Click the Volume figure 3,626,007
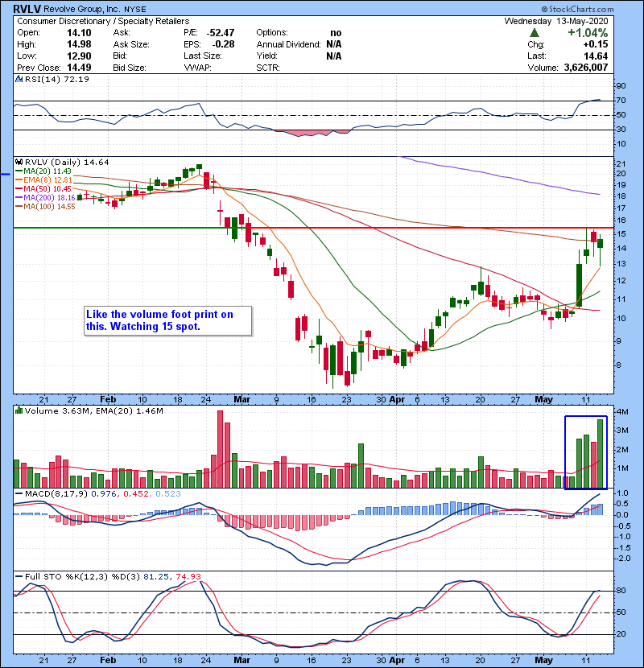 click(585, 68)
